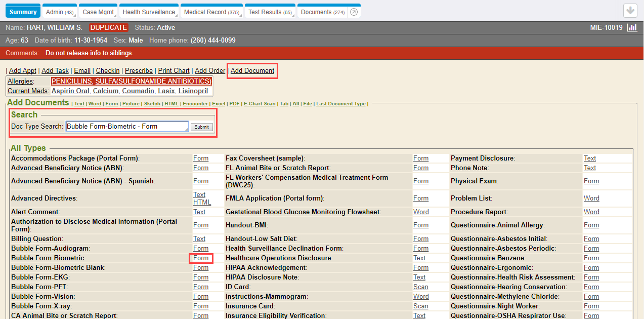The height and width of the screenshot is (319, 644).
Task: Switch to the Health Surveillance tab
Action: 148,11
